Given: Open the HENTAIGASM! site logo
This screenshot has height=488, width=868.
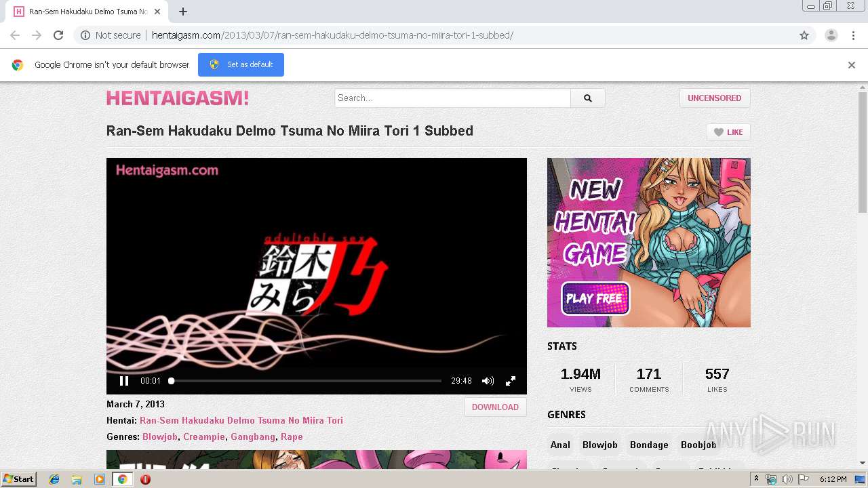Looking at the screenshot, I should (x=178, y=98).
